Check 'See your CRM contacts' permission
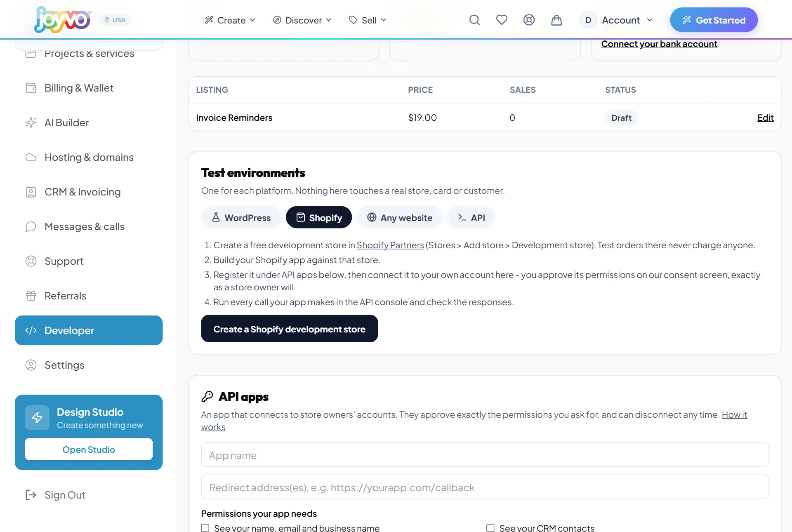The image size is (792, 532). [490, 528]
